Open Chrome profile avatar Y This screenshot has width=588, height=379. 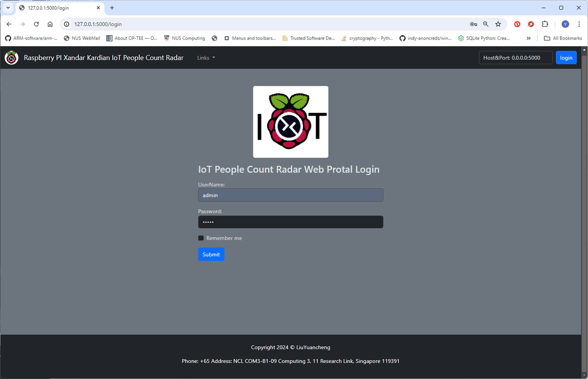(565, 24)
